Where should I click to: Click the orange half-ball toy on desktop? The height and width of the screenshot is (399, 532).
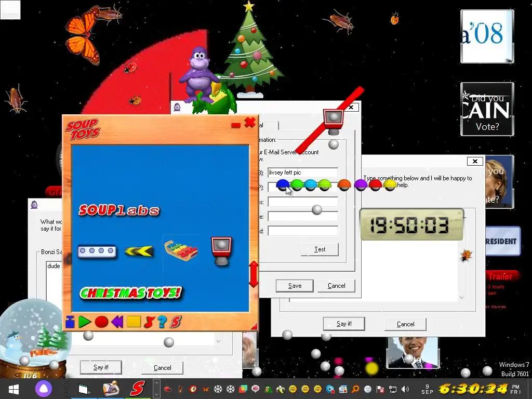[344, 185]
